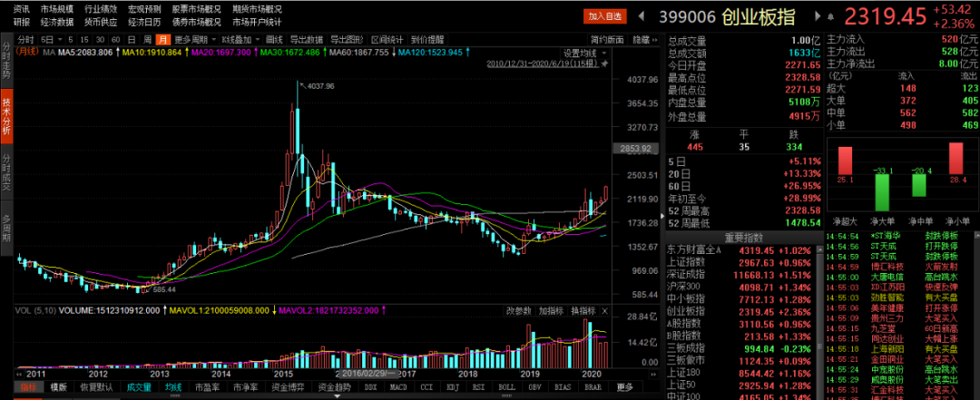Viewport: 980px width, 400px height.
Task: Select the 指标 bottom tab
Action: (x=29, y=387)
